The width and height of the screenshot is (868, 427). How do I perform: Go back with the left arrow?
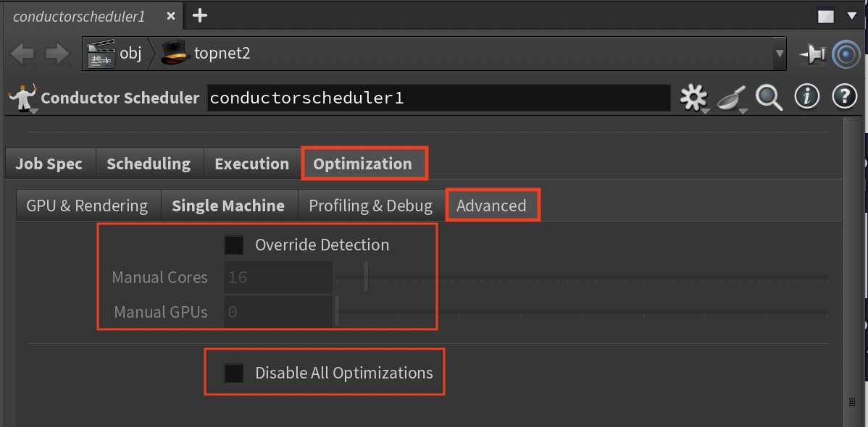[22, 54]
